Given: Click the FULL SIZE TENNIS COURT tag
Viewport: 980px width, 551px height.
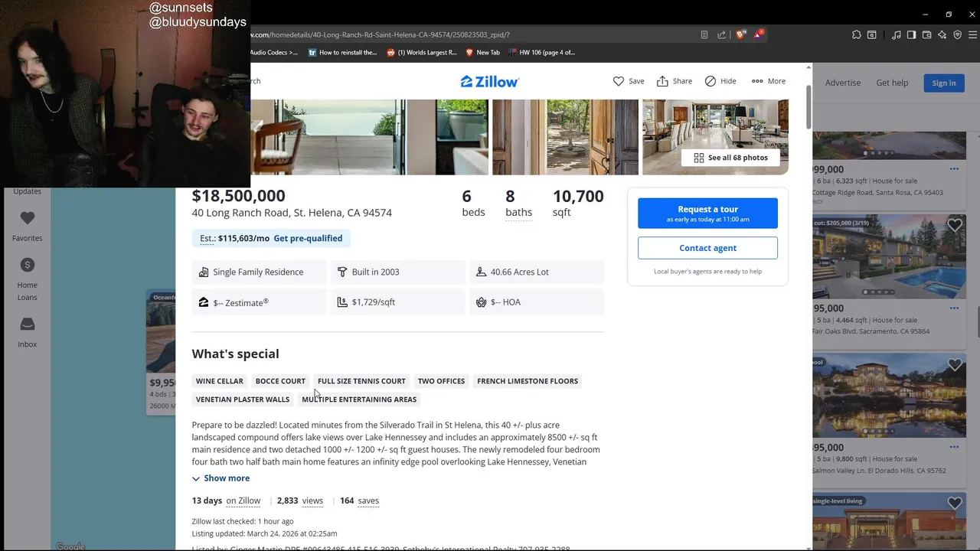Looking at the screenshot, I should (361, 381).
